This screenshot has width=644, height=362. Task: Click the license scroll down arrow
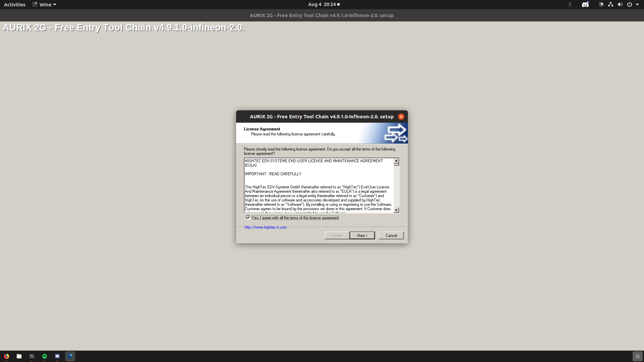pos(396,210)
